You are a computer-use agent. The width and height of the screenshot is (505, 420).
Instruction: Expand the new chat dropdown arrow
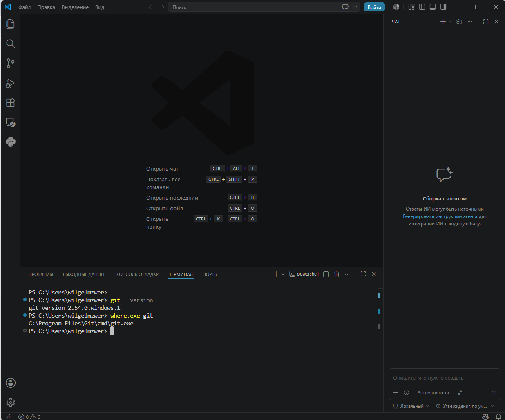click(x=450, y=22)
